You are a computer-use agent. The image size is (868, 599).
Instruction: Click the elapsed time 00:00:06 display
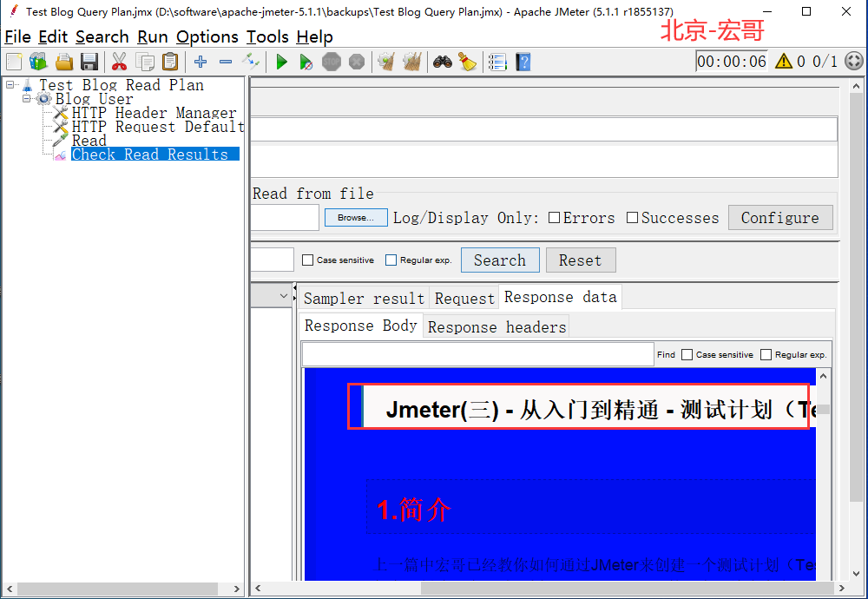[731, 62]
